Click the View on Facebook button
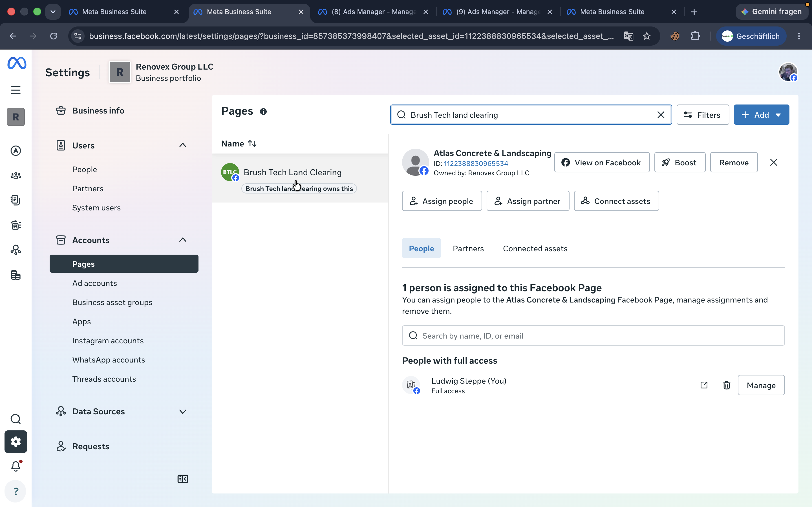Screen dimensions: 812x507 [602, 162]
